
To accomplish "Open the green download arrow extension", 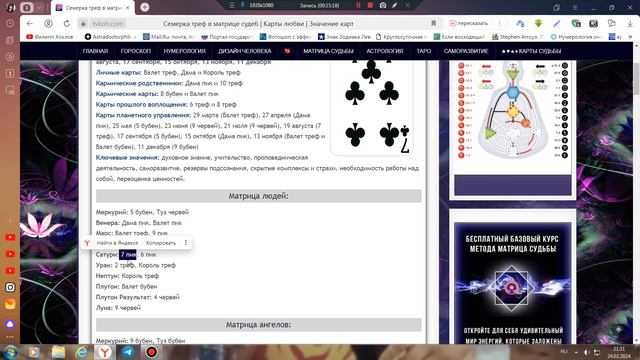I will click(538, 24).
